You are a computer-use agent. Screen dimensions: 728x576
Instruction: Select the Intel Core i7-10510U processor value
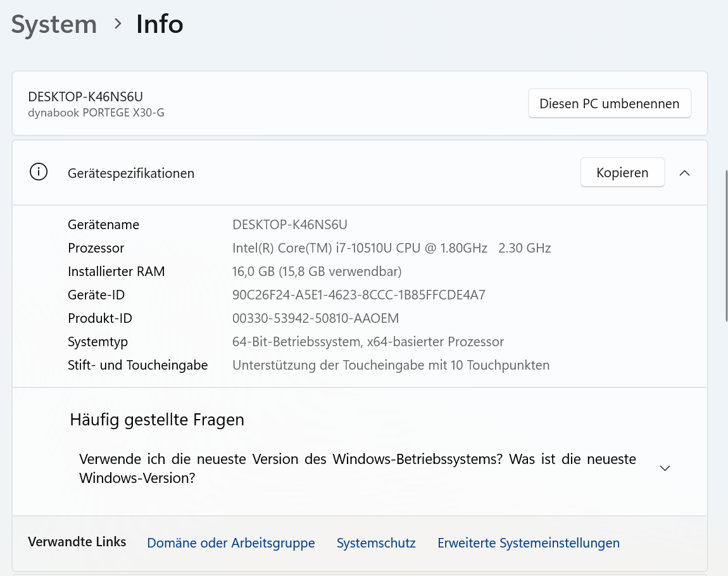pyautogui.click(x=391, y=248)
